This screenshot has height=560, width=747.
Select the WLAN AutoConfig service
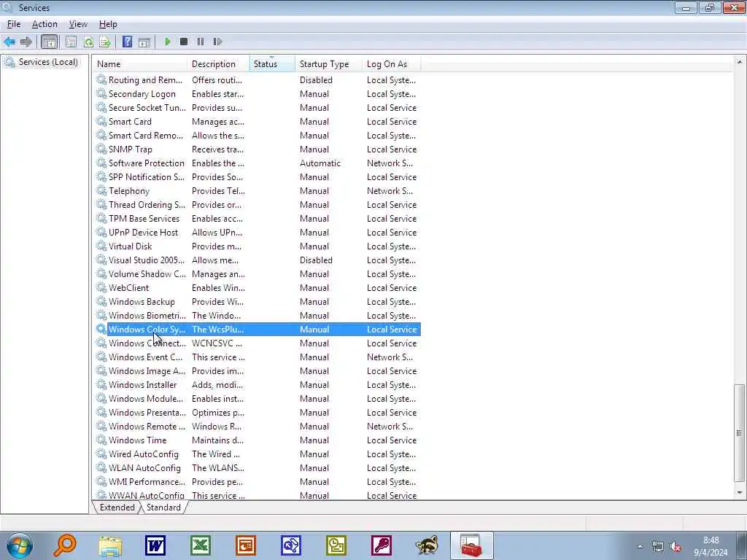tap(258, 468)
